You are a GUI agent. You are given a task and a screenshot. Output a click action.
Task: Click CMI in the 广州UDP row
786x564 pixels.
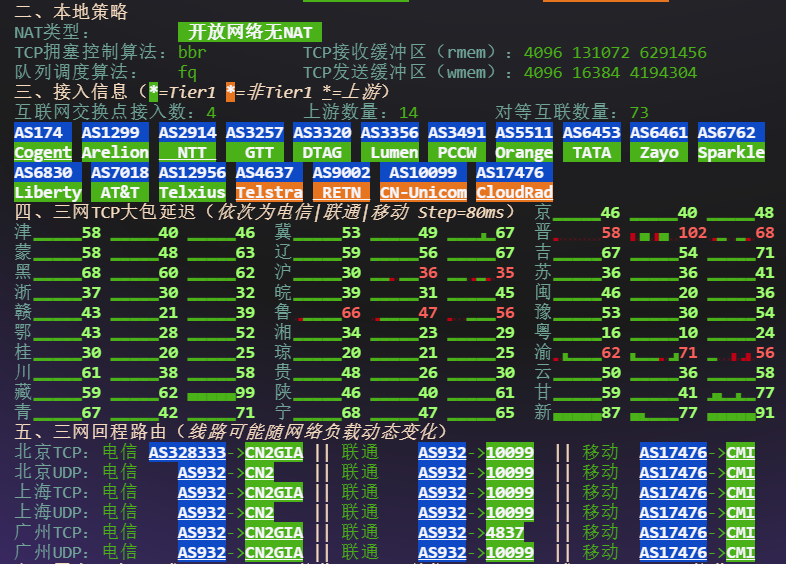[740, 552]
